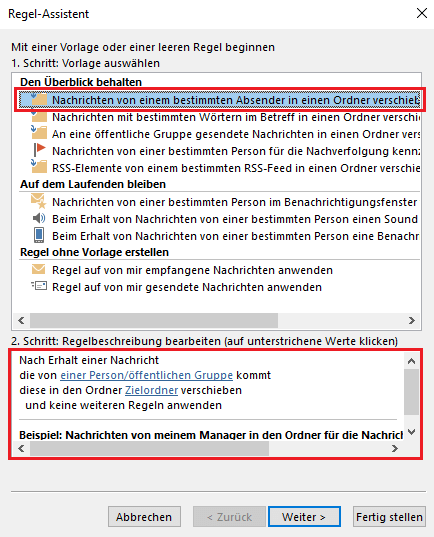Click the folder icon for Wörtern im Betreff rule

39,116
